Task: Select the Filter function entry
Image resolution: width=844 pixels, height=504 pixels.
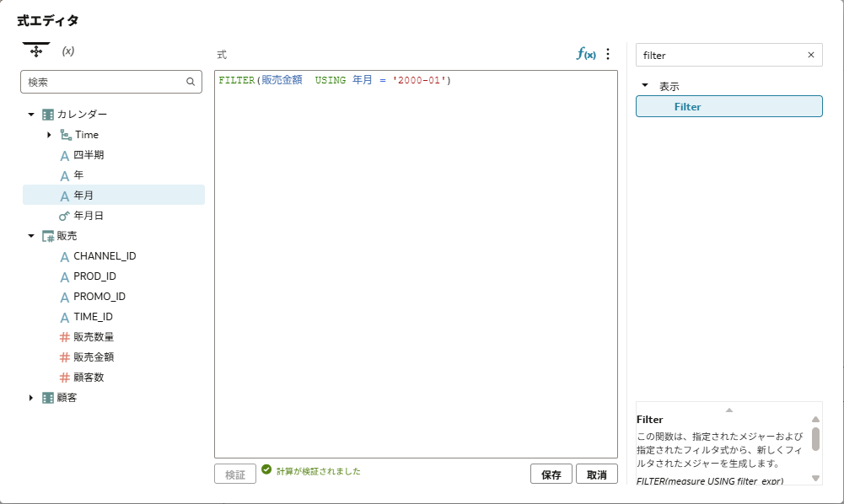Action: [729, 106]
